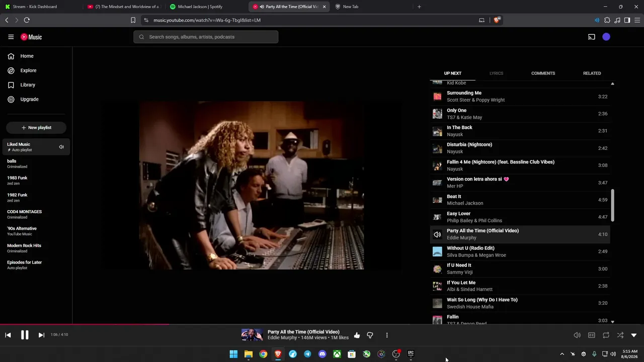644x362 pixels.
Task: Toggle closed captions in the player bar
Action: 592,335
